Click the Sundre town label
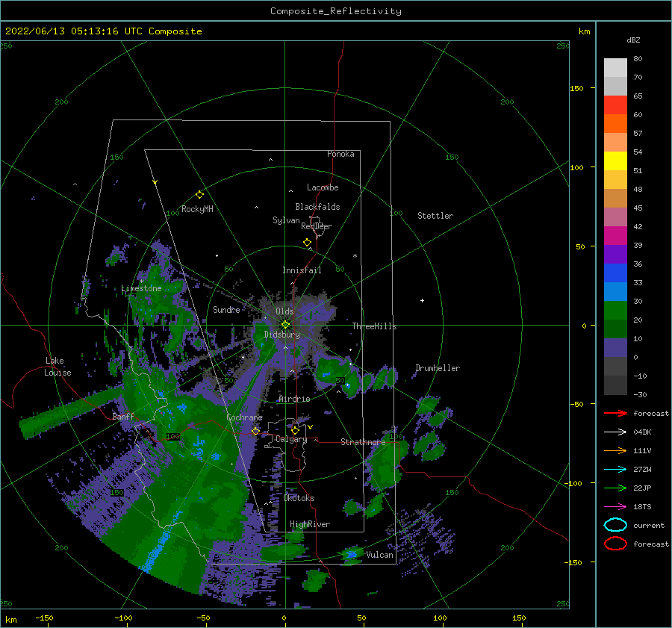 [227, 309]
